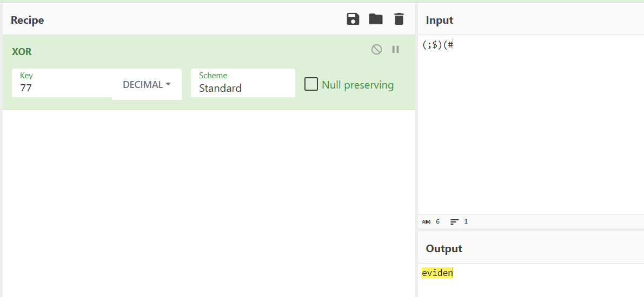644x297 pixels.
Task: Set breakpoint with XOR pause icon
Action: tap(396, 50)
